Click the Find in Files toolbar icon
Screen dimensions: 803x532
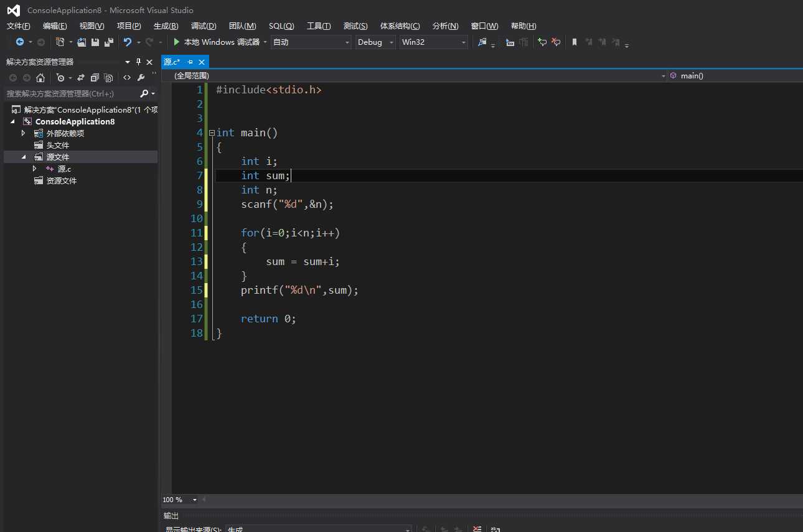[x=482, y=42]
